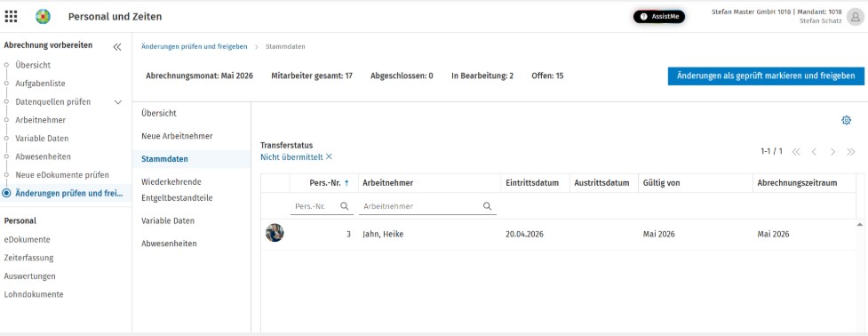Click the Nicht übermittelt filter link
This screenshot has width=868, height=336.
click(x=291, y=156)
